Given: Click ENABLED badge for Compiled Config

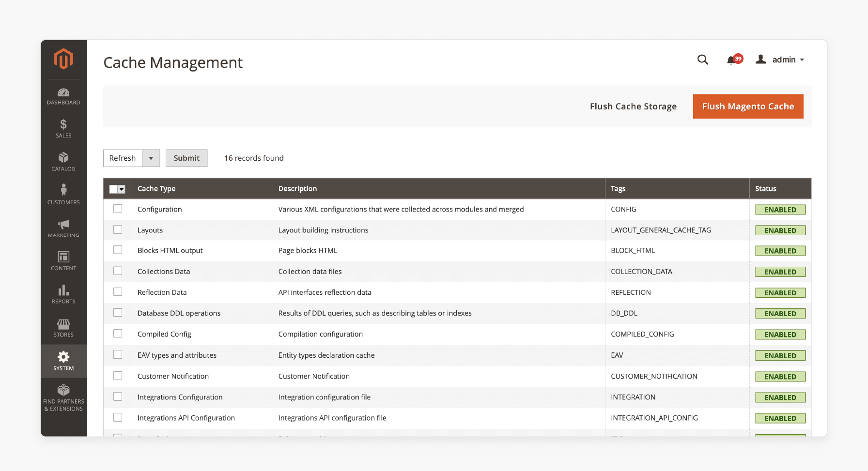Looking at the screenshot, I should [x=780, y=334].
